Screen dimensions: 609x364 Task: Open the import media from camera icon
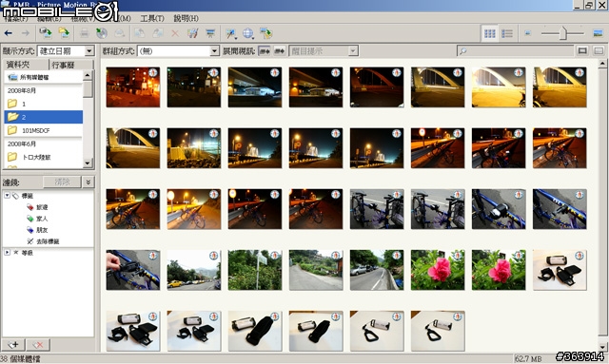pyautogui.click(x=46, y=33)
